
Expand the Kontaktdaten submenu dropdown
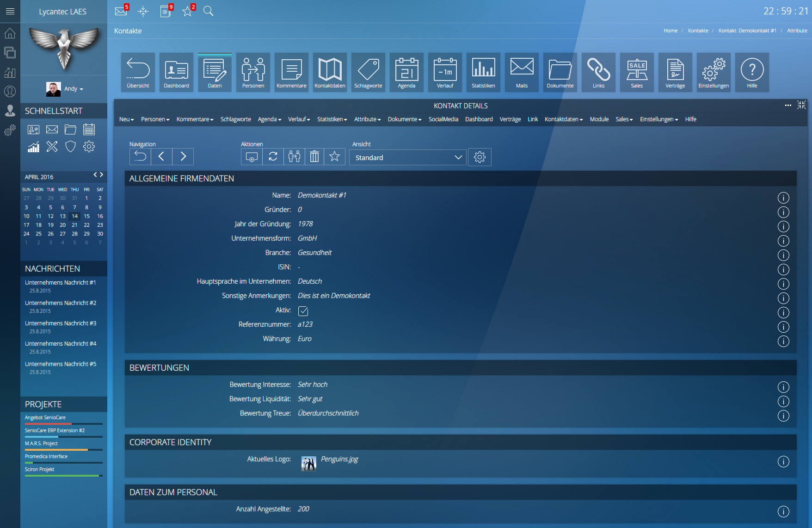tap(563, 119)
